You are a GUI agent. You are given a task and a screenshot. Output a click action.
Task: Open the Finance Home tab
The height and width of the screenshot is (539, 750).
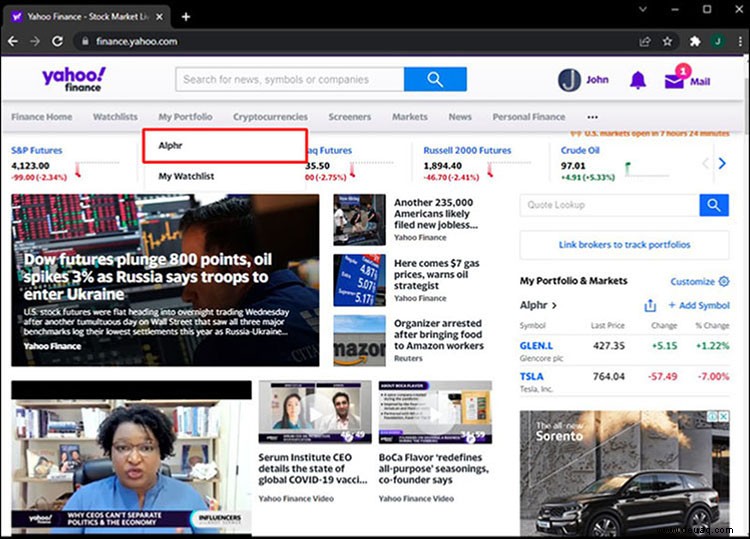click(42, 117)
